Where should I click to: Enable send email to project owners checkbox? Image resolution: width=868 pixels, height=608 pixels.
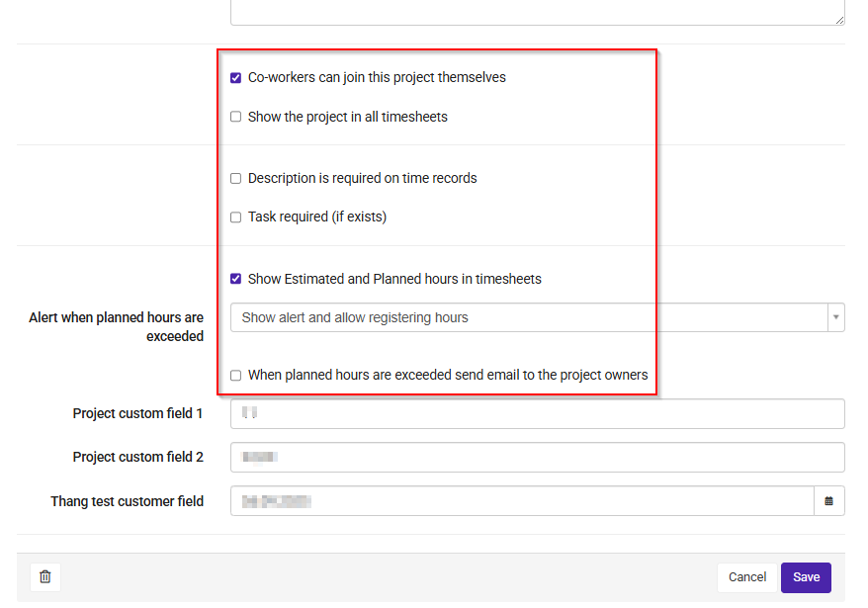coord(236,376)
